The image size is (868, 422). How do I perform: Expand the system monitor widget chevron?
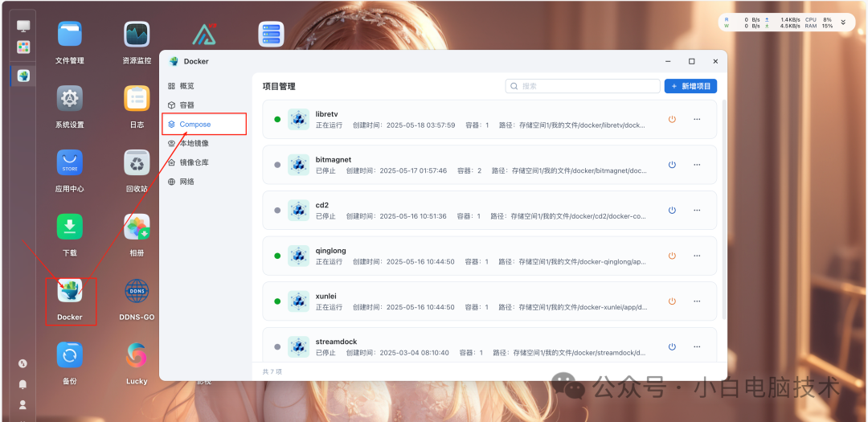tap(843, 23)
